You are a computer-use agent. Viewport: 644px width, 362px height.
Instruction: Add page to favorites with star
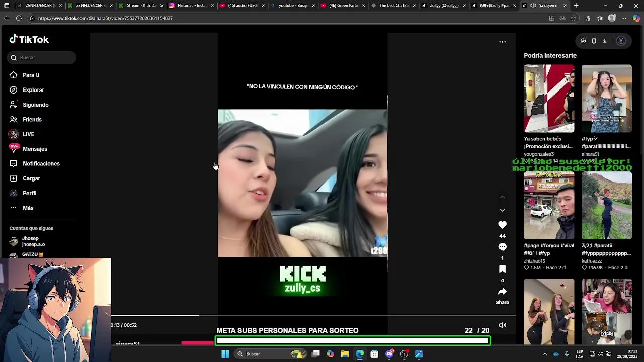(573, 18)
